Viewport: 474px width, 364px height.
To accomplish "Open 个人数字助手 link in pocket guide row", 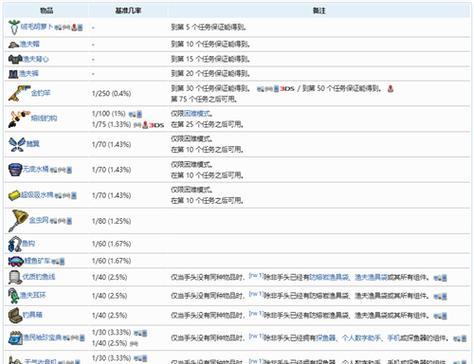I will click(x=361, y=338).
